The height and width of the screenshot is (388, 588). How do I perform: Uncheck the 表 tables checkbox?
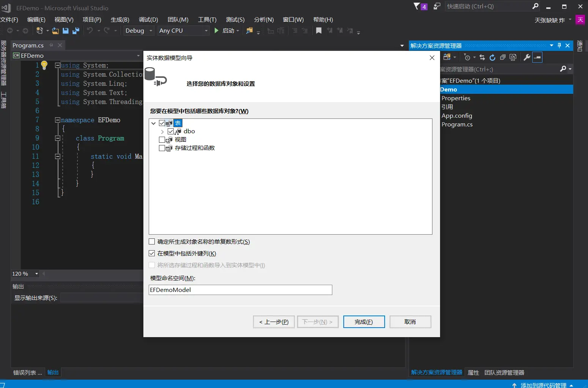tap(162, 123)
